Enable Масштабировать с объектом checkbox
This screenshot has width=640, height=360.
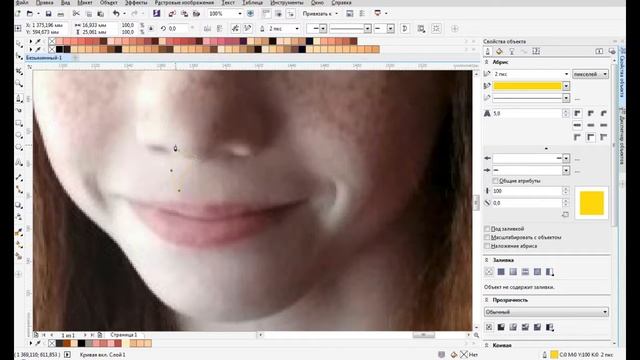487,237
